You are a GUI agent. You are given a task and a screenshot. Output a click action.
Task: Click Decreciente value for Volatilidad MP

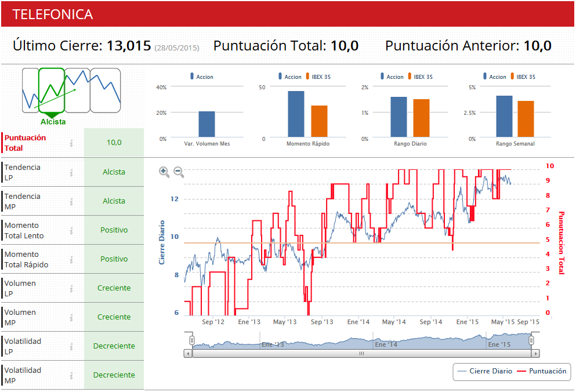tap(114, 375)
